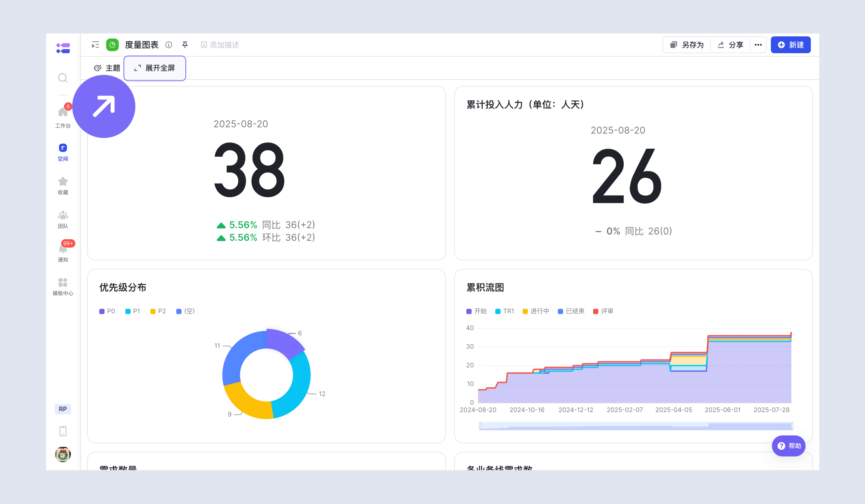Click the 累积流图 card title
Screen dimensions: 865x504
485,287
